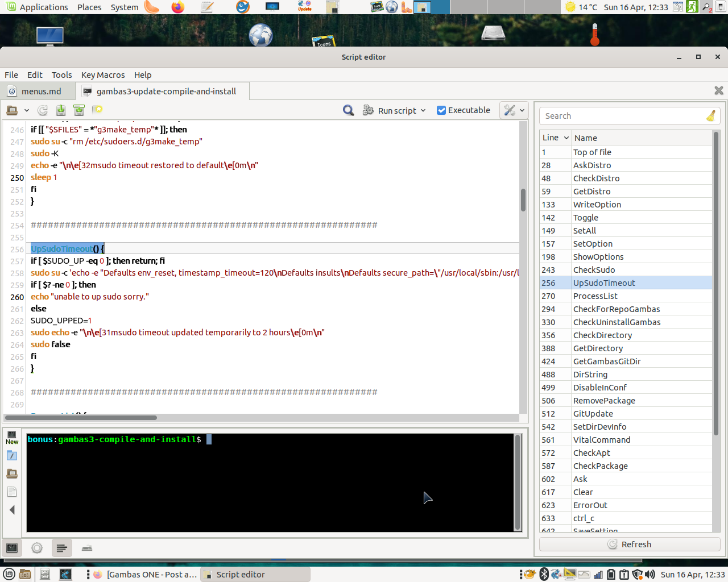Uncheck the Executable checkbox
This screenshot has width=728, height=582.
[x=441, y=110]
